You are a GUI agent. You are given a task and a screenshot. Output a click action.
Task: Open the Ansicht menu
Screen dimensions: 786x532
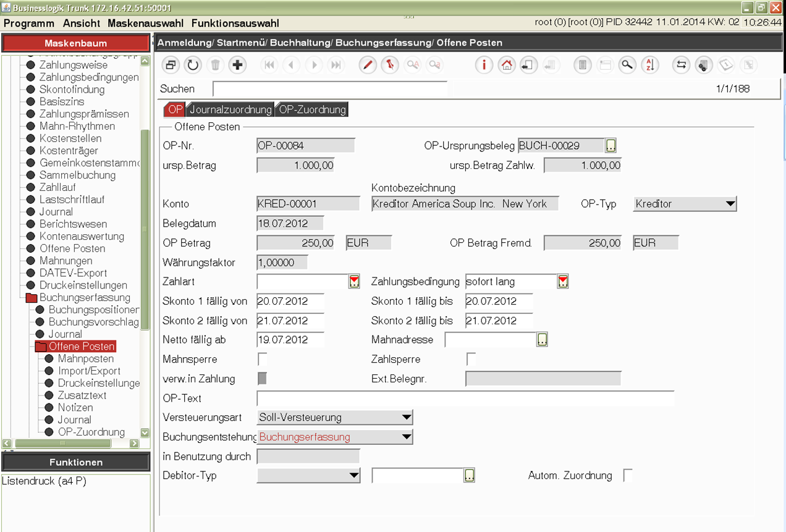point(82,23)
